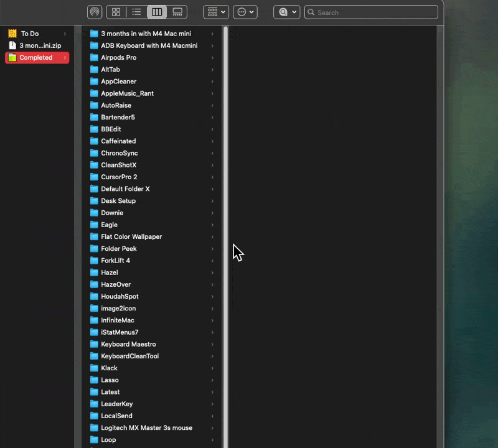Click the Keyboard Maestro folder icon
This screenshot has height=448, width=498.
coord(95,344)
